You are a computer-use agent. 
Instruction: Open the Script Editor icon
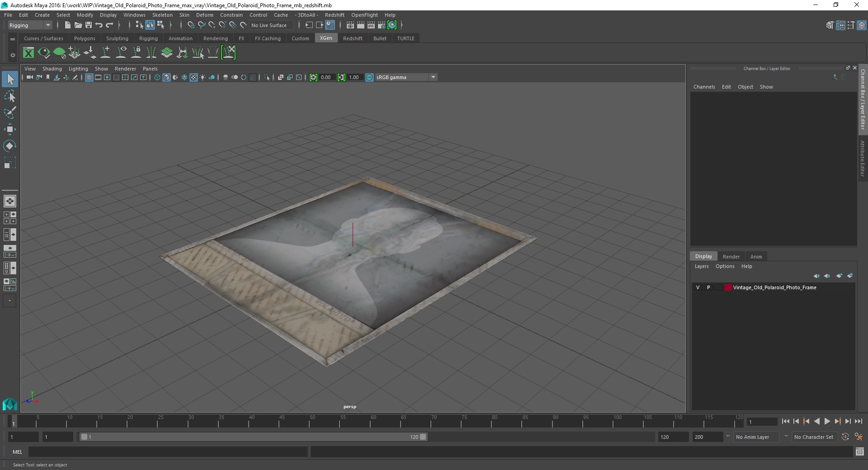859,451
